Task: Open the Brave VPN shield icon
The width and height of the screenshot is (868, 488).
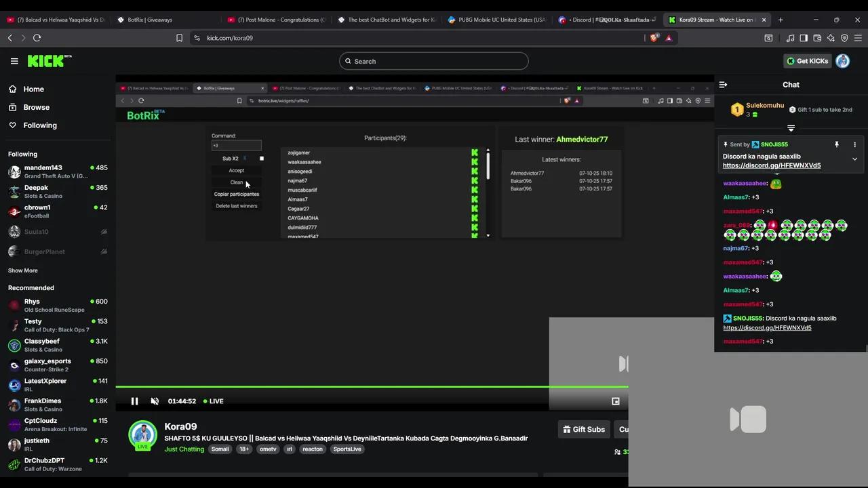Action: pyautogui.click(x=844, y=38)
